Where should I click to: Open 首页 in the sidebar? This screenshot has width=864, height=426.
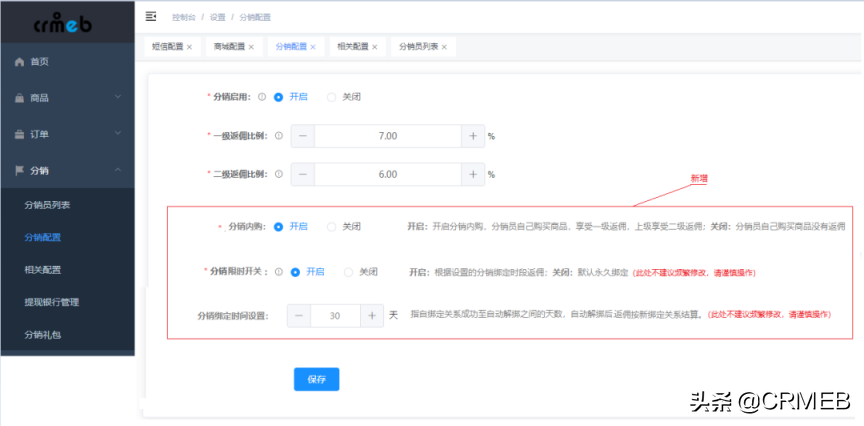pos(67,62)
